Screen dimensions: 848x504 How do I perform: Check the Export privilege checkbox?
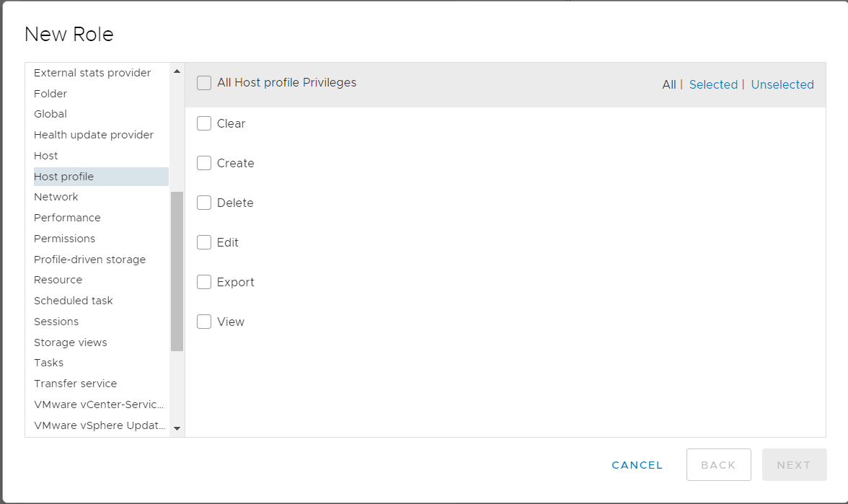pos(204,283)
